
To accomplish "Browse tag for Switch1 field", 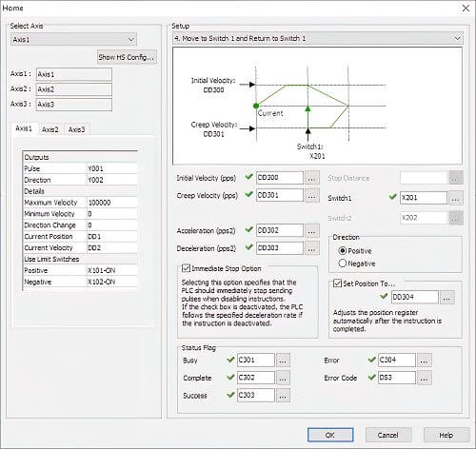I will coord(456,198).
